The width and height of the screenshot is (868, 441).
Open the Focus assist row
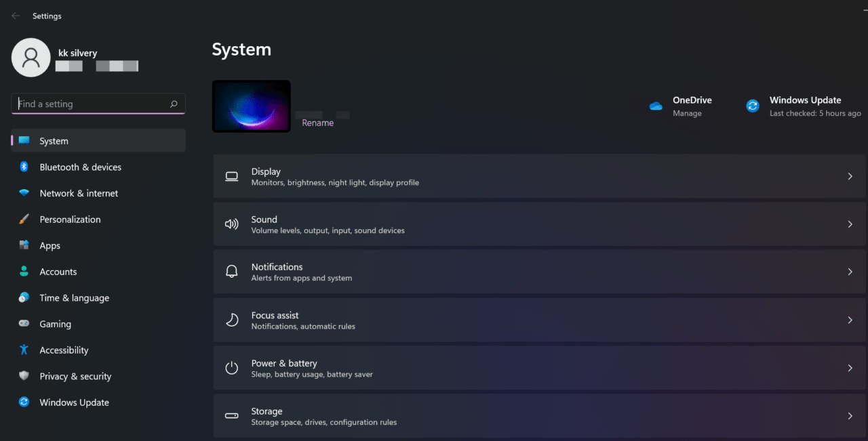540,320
